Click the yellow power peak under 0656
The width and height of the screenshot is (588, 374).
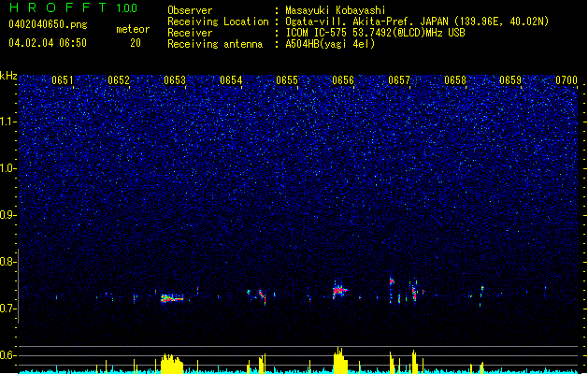point(340,361)
